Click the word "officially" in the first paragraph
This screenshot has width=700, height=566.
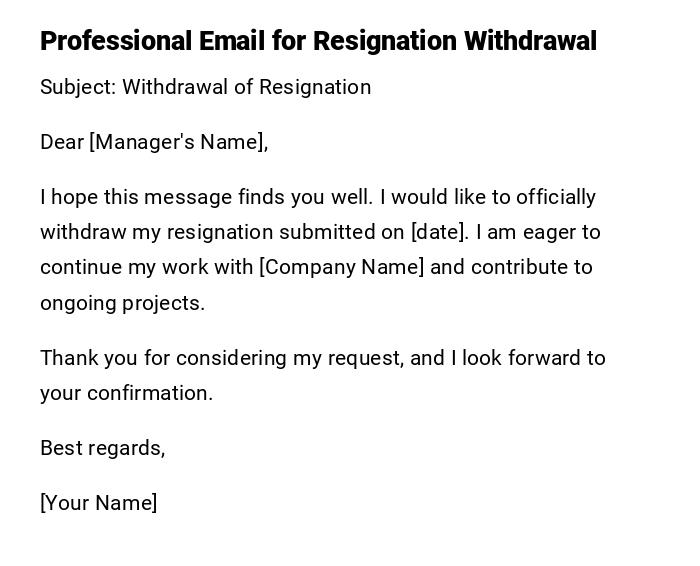point(555,197)
